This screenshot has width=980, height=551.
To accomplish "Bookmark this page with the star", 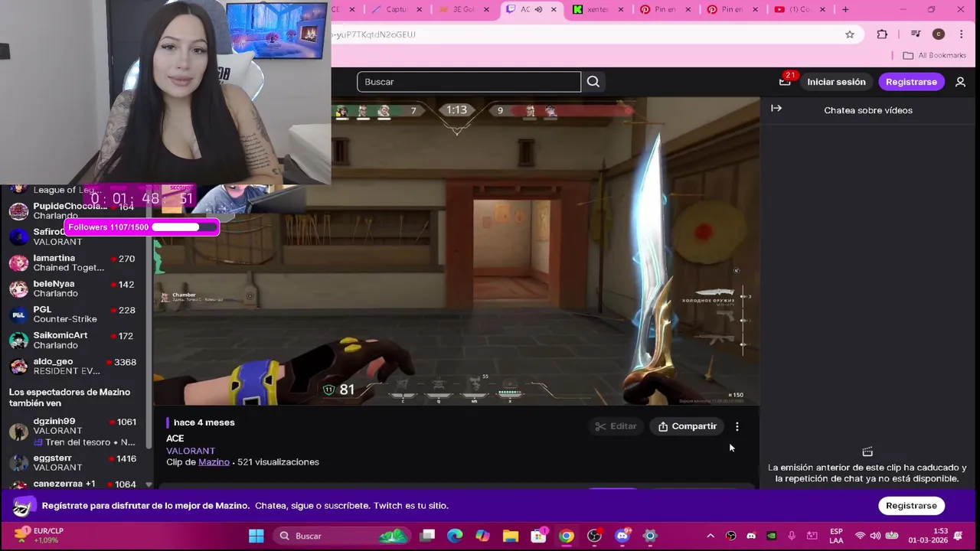I will pos(850,34).
